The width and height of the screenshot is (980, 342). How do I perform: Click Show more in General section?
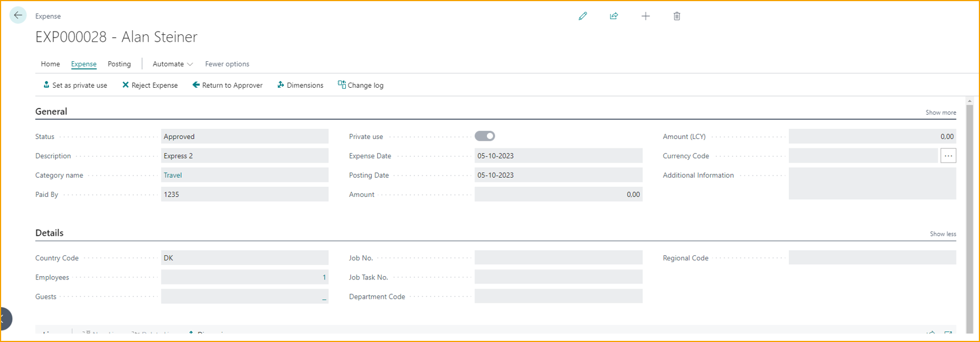pos(941,112)
